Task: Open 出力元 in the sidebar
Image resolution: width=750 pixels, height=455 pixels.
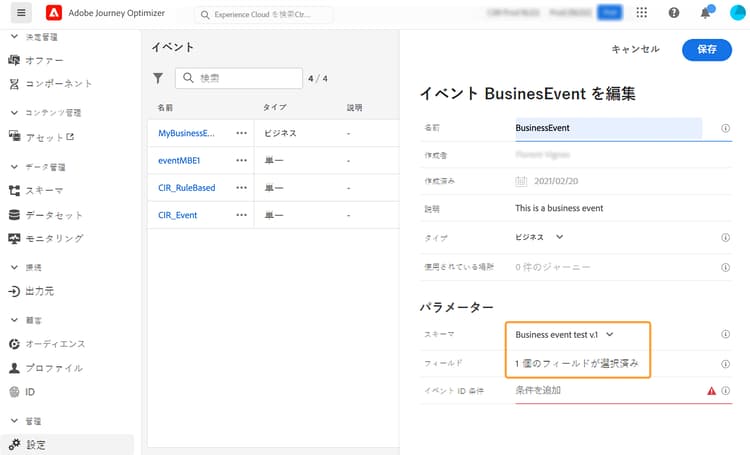Action: pyautogui.click(x=39, y=291)
